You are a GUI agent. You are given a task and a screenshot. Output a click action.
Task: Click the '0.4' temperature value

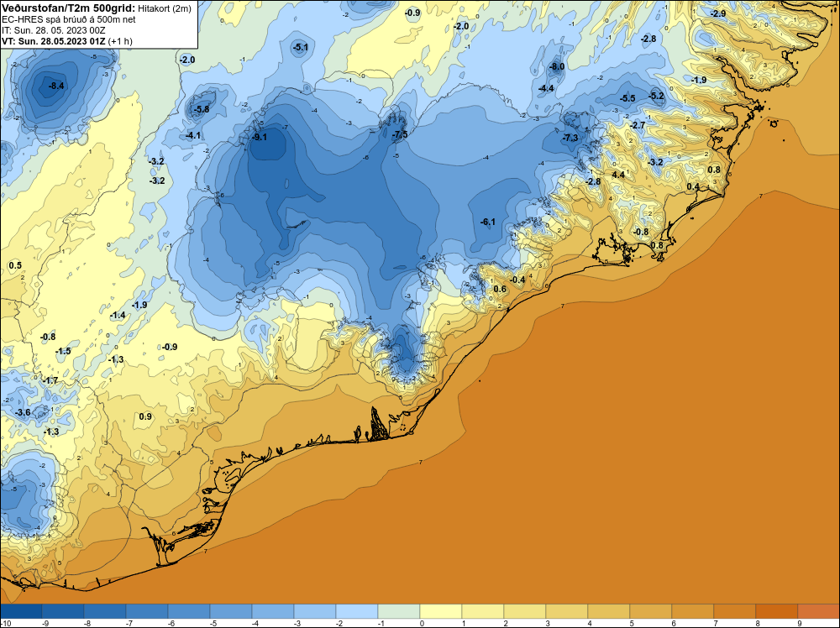[x=693, y=186]
